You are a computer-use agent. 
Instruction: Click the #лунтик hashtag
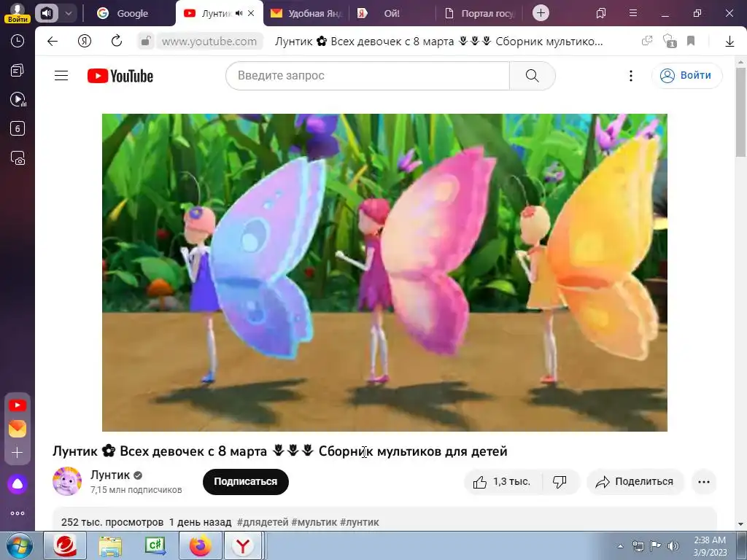pos(360,522)
